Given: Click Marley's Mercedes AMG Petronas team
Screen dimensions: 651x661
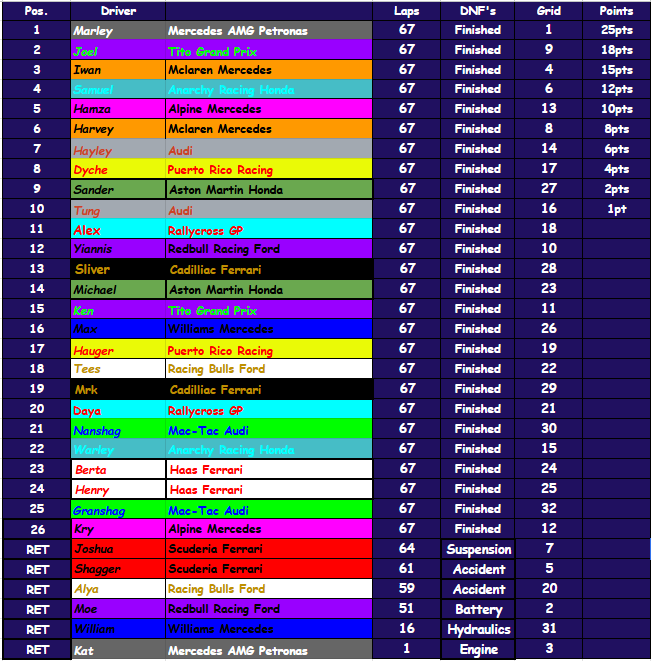Looking at the screenshot, I should [x=269, y=30].
